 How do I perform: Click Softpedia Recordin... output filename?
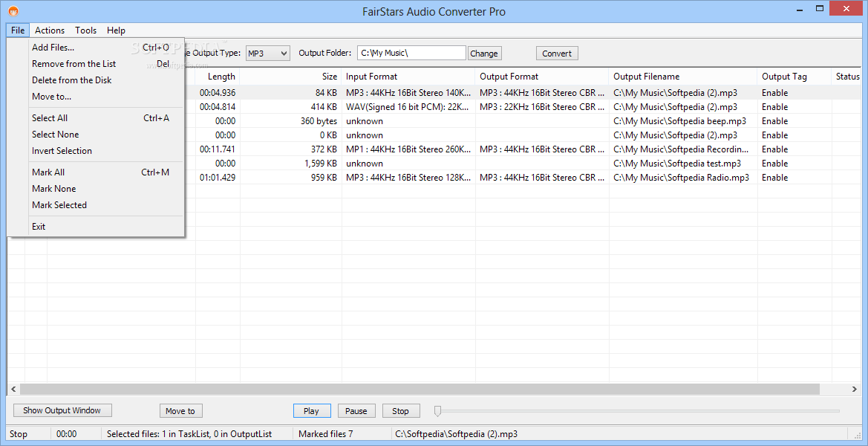pos(682,149)
